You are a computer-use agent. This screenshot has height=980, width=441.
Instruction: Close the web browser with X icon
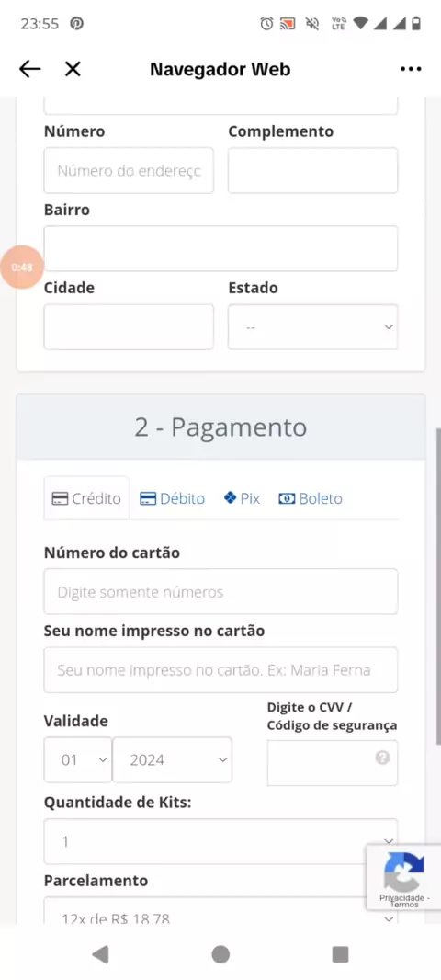[73, 69]
